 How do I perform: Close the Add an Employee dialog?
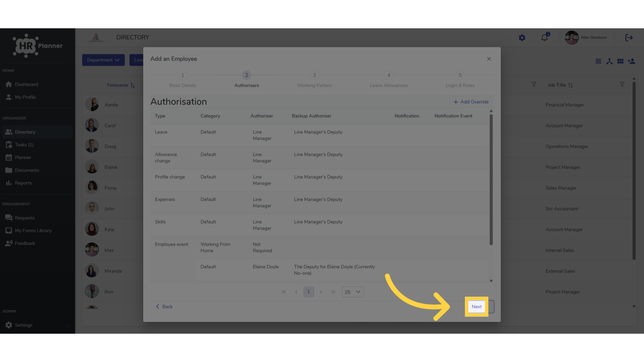(x=489, y=59)
